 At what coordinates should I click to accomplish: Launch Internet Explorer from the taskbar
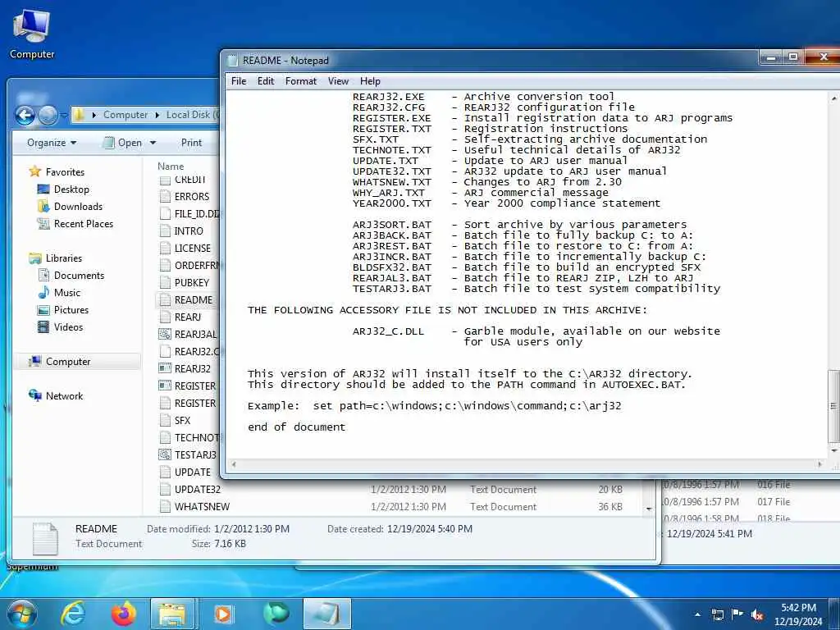click(x=73, y=614)
